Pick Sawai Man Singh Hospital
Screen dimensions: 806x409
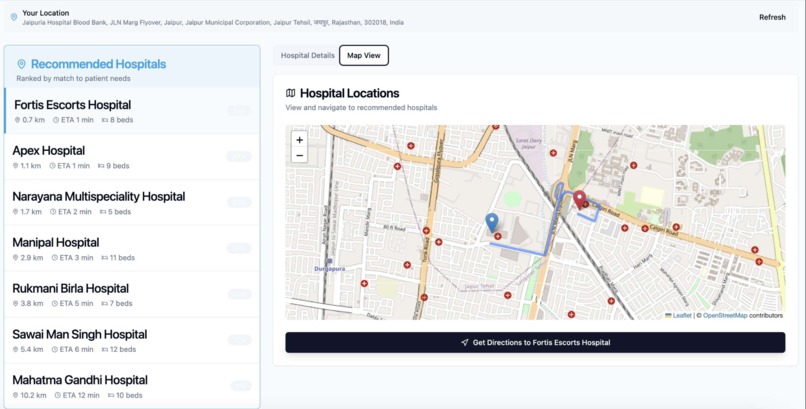tap(132, 340)
